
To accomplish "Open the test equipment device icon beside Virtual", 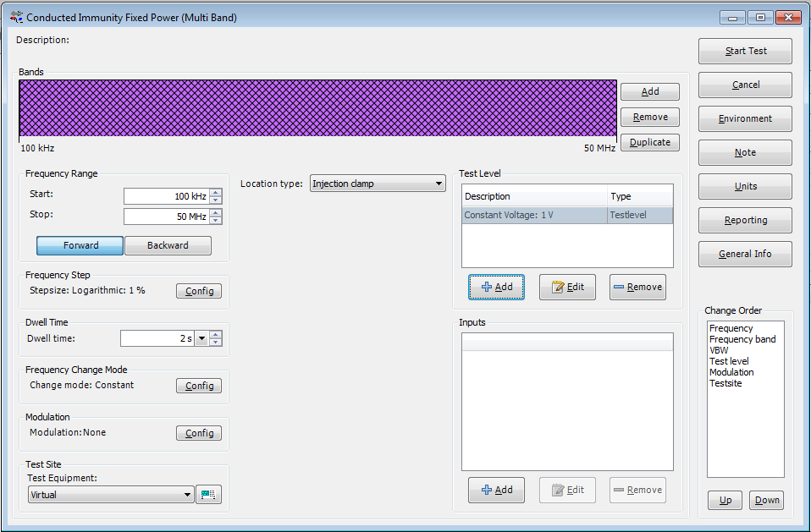I will (209, 494).
